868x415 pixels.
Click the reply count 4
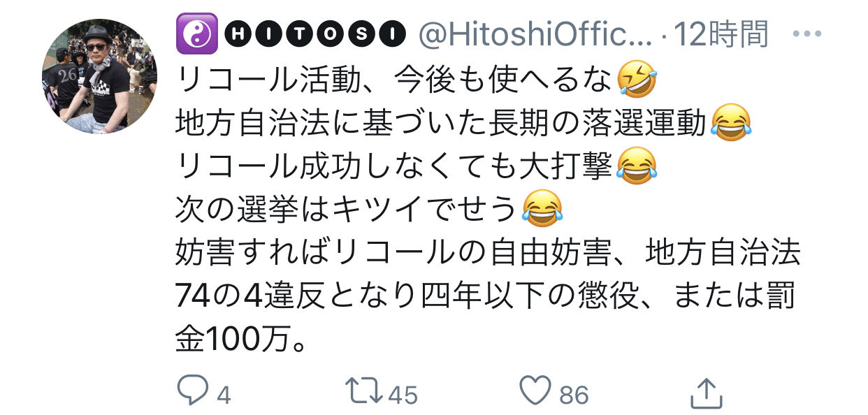point(224,395)
